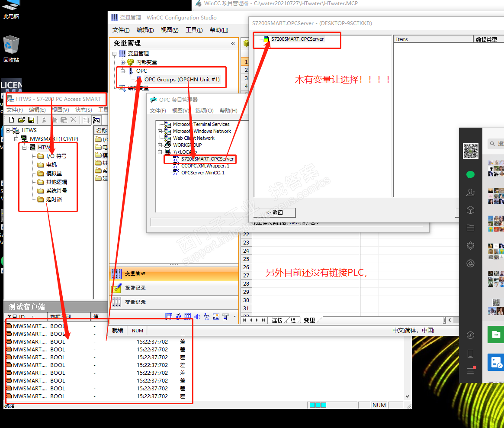
Task: Click the Cut scissors icon in PC Access toolbar
Action: point(44,120)
